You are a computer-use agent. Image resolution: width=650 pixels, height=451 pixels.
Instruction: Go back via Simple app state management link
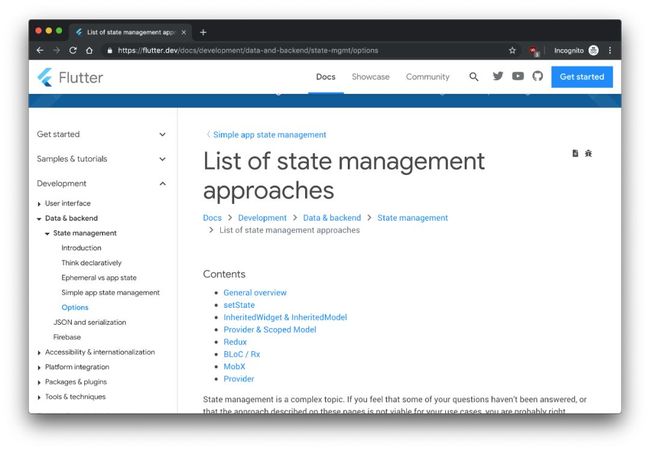tap(269, 135)
